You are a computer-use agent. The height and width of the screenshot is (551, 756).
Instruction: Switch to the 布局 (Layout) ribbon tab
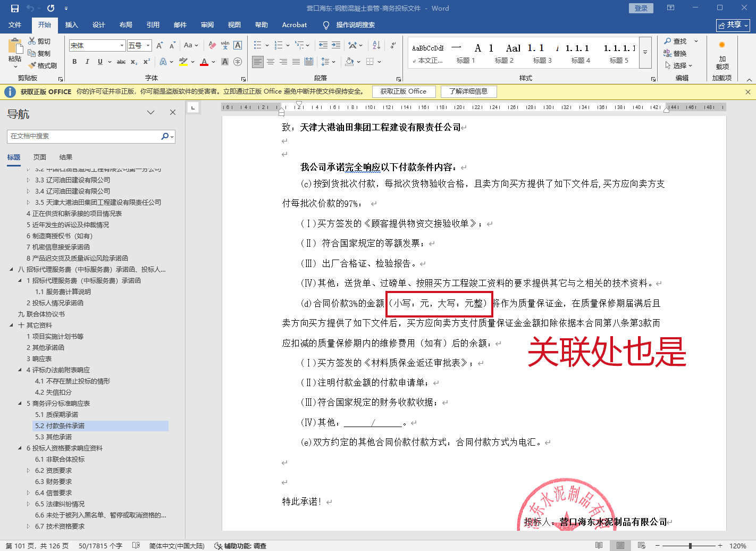126,25
